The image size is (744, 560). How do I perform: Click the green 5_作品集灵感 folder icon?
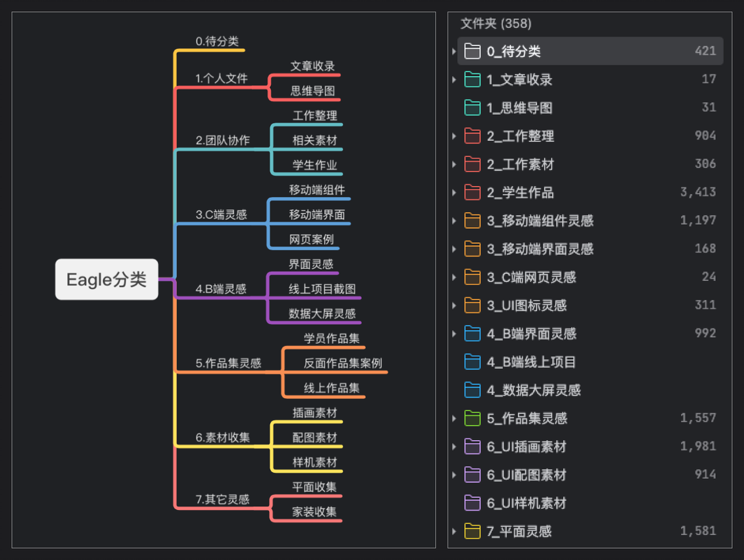click(472, 418)
